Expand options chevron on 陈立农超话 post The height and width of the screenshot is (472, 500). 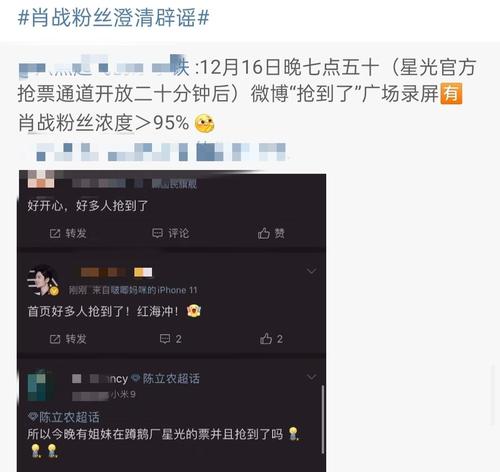[x=312, y=377]
